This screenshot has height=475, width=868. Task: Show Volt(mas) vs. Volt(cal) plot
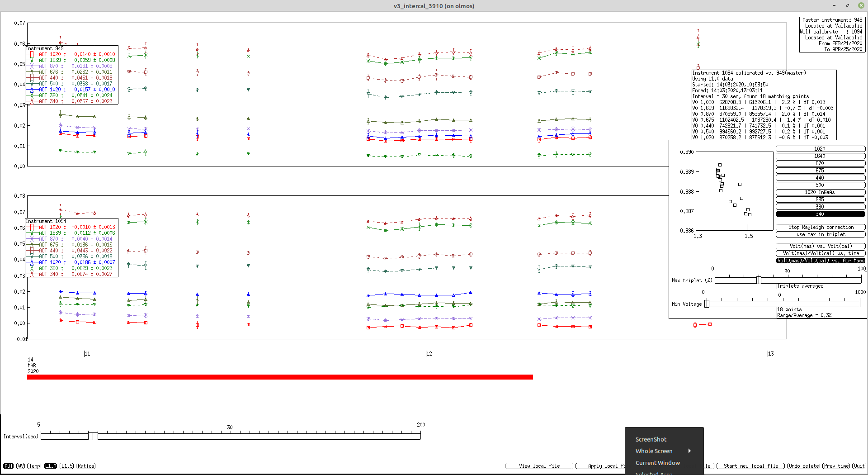tap(820, 246)
